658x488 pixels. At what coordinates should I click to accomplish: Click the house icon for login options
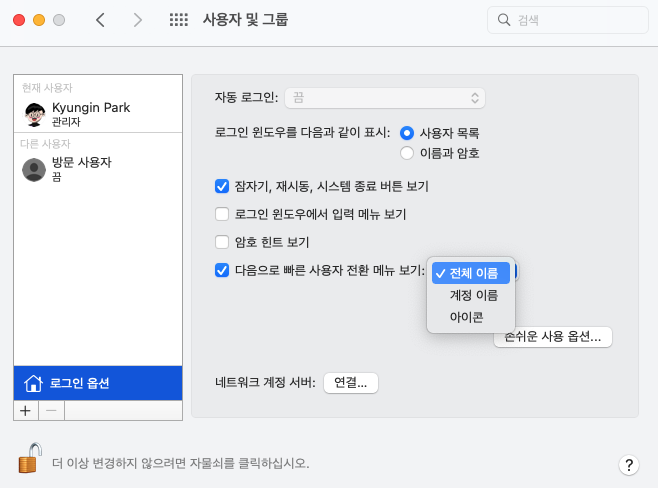[x=33, y=383]
